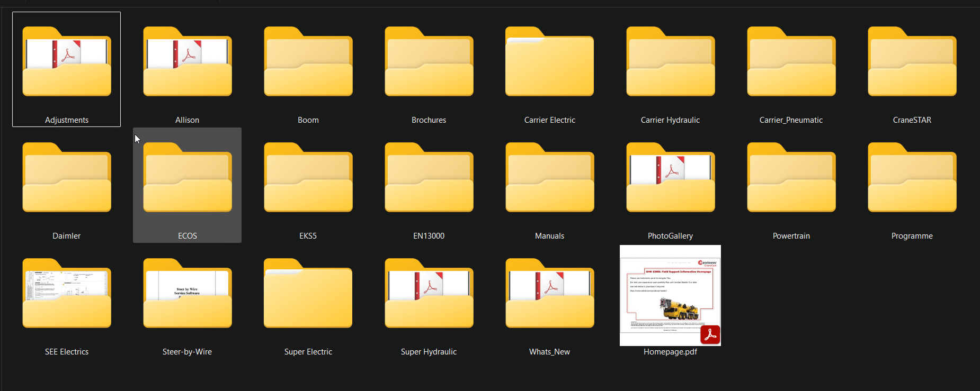Click the Daimler folder icon
The width and height of the screenshot is (980, 391).
click(x=67, y=177)
